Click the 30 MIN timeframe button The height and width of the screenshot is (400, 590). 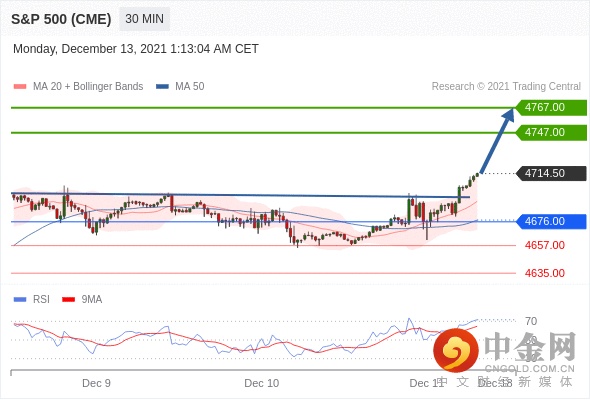point(144,19)
